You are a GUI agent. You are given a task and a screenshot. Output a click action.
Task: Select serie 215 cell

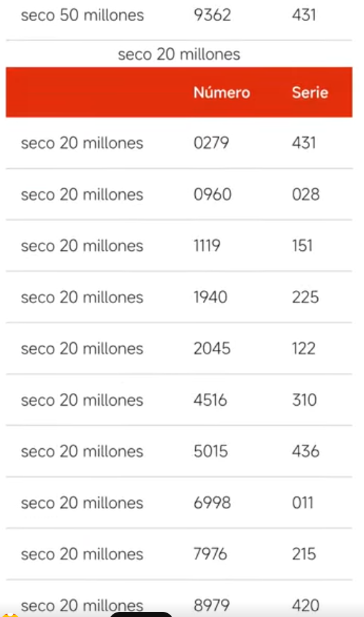pyautogui.click(x=304, y=554)
